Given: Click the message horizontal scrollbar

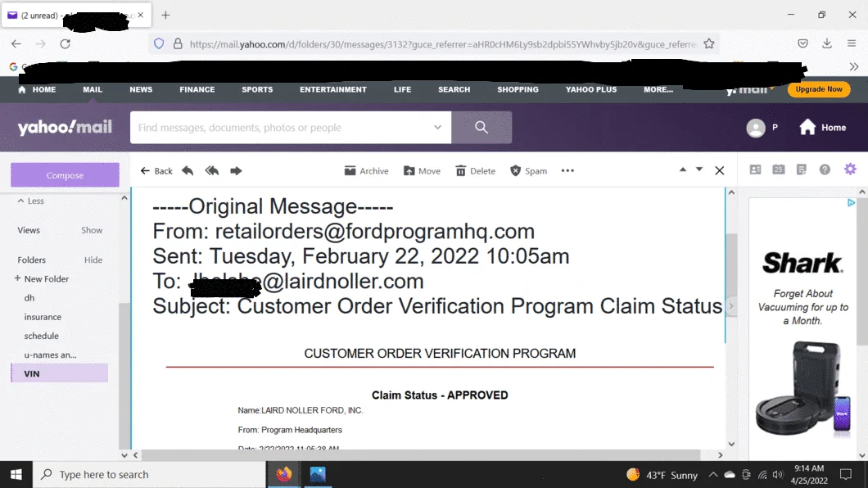Looking at the screenshot, I should pyautogui.click(x=421, y=454).
